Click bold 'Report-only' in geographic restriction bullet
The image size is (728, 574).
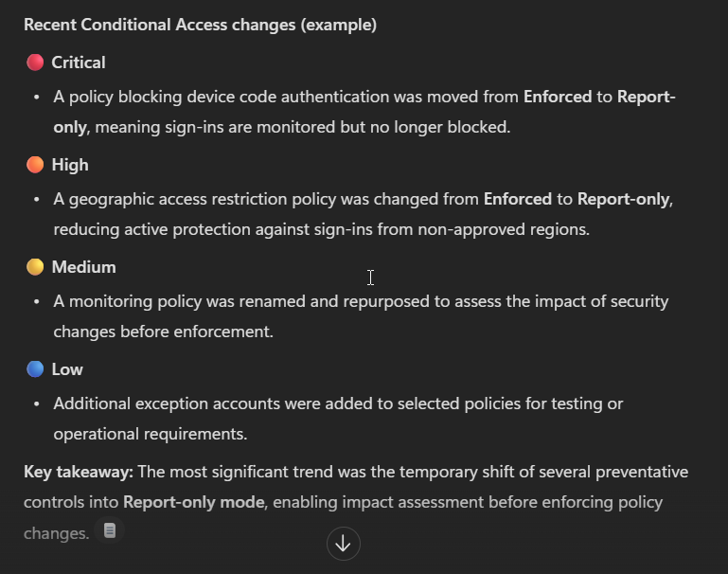coord(623,199)
